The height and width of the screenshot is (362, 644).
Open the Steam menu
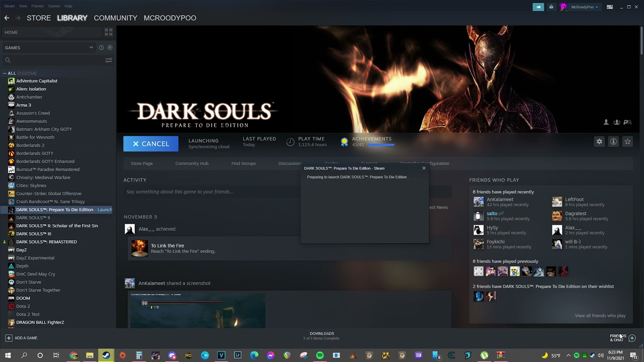(x=10, y=6)
